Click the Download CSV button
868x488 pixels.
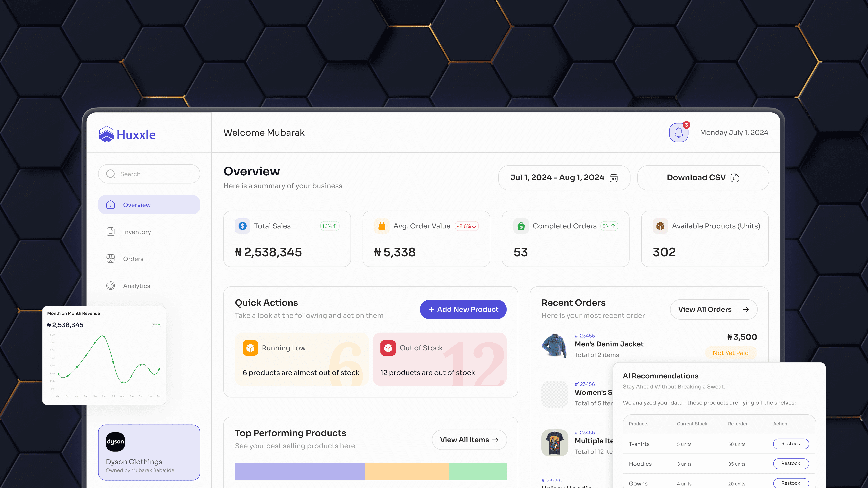click(703, 178)
